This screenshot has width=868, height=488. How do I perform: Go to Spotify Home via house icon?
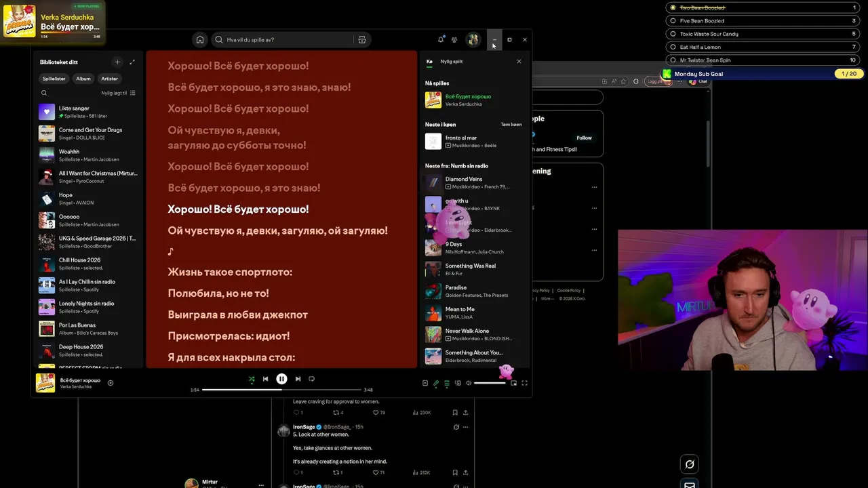199,39
